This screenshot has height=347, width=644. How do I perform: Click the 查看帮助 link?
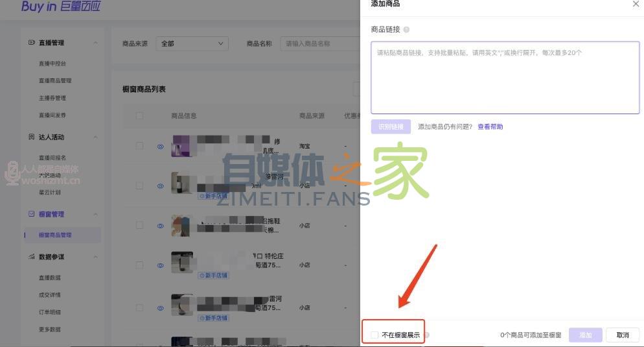click(490, 126)
